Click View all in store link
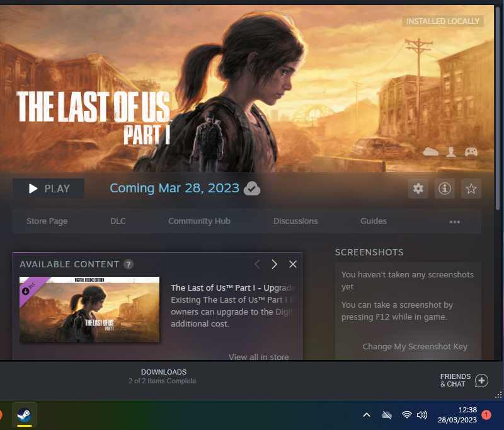This screenshot has width=504, height=430. (x=258, y=357)
